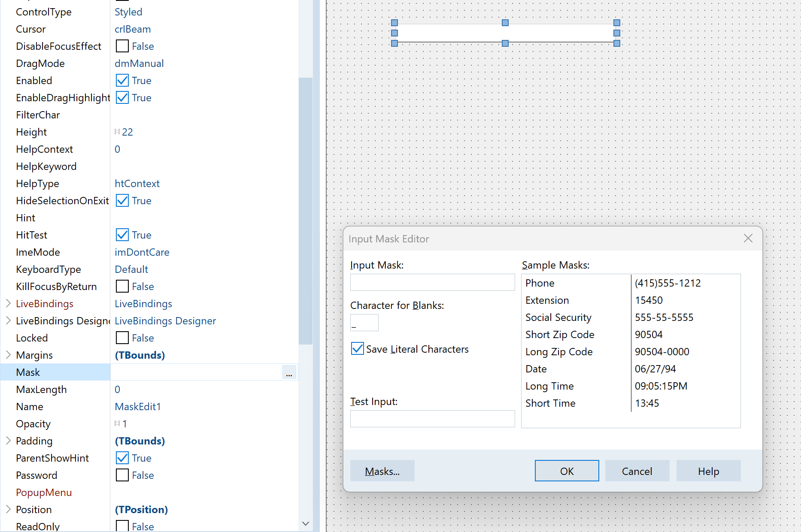Viewport: 801px width, 532px height.
Task: Enable the DisableFocusEffect checkbox
Action: click(122, 46)
